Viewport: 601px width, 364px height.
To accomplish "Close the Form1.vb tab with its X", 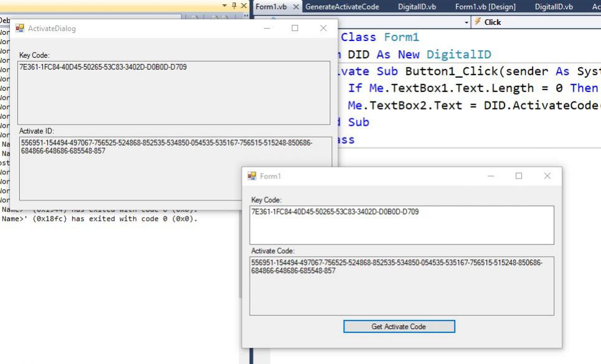I will pos(296,7).
